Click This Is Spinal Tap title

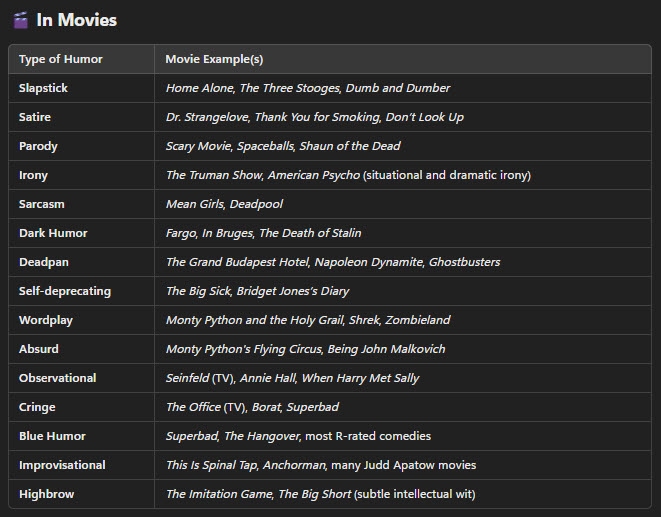[210, 465]
